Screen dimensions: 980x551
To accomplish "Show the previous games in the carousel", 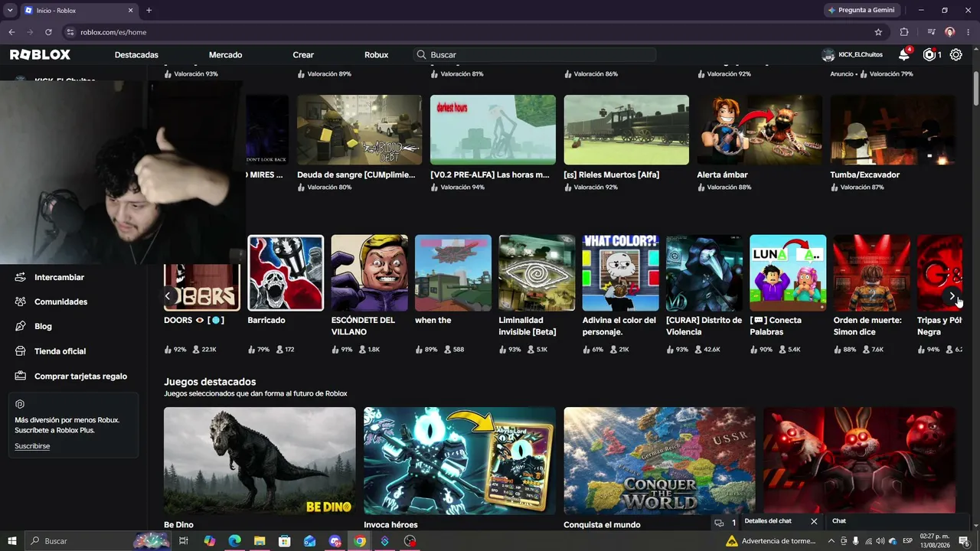I will (x=168, y=296).
